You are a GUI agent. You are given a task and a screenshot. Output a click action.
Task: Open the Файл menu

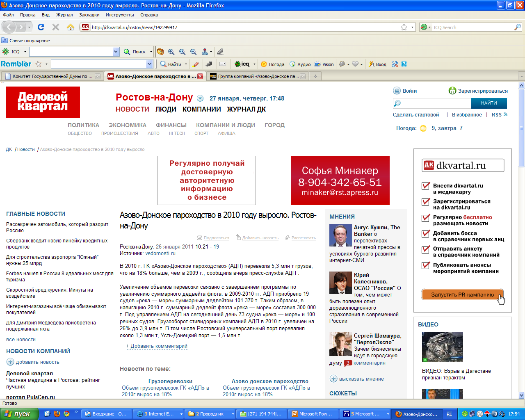click(x=8, y=15)
